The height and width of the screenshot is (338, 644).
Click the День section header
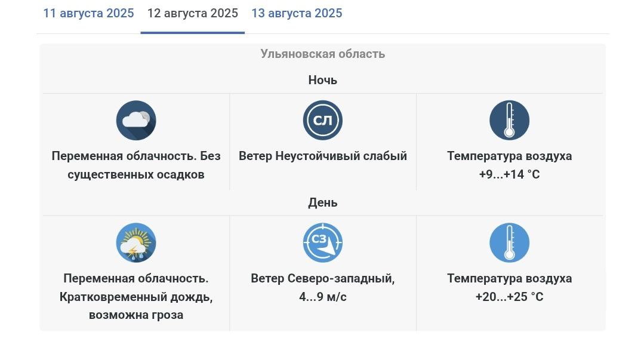pos(323,202)
